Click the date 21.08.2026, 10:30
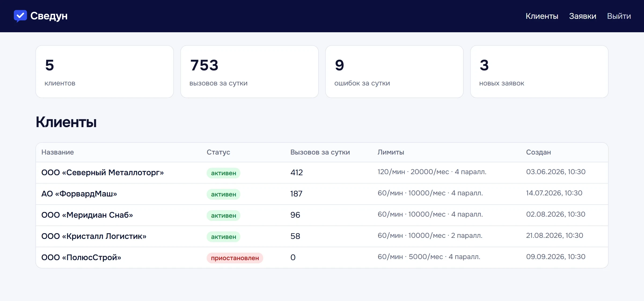Image resolution: width=644 pixels, height=301 pixels. click(x=555, y=235)
